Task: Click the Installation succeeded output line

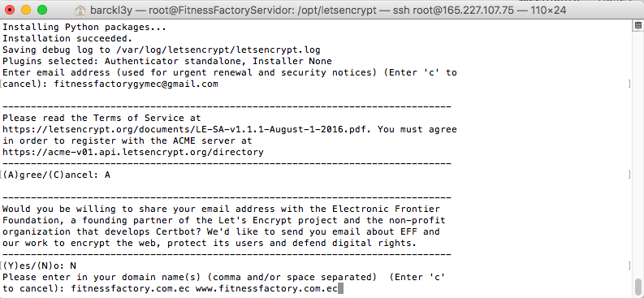Action: 67,39
